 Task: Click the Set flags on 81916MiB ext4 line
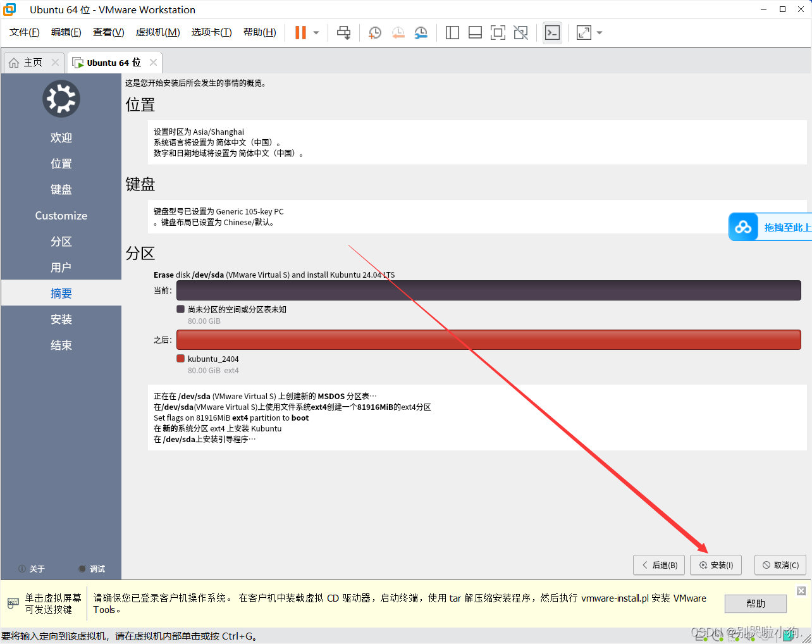tap(231, 418)
